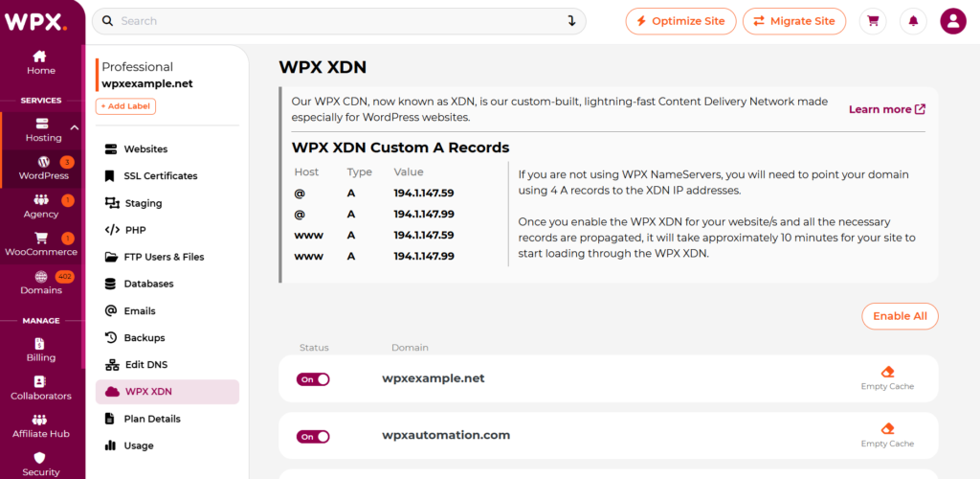This screenshot has width=980, height=479.
Task: Open the Home section icon
Action: click(x=40, y=57)
